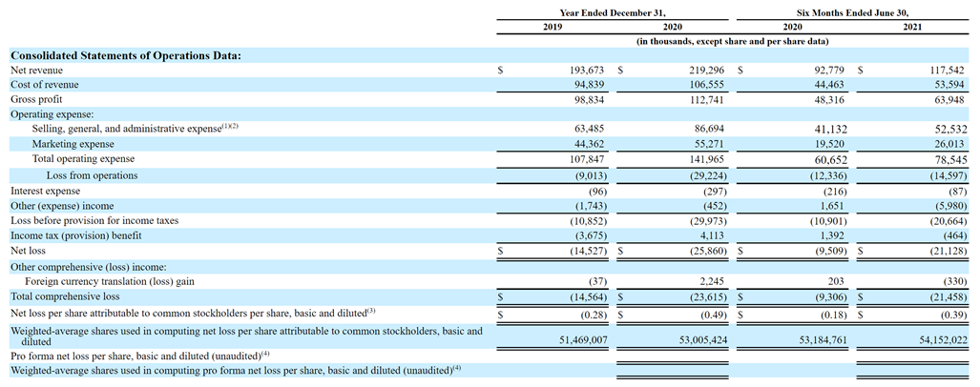Select the interest expense value (297)
980x387 pixels.
pos(711,191)
